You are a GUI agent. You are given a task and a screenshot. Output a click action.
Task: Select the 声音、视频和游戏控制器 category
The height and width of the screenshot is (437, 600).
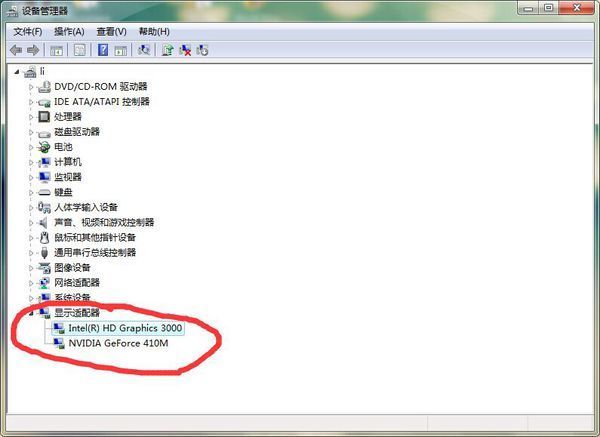click(x=104, y=222)
